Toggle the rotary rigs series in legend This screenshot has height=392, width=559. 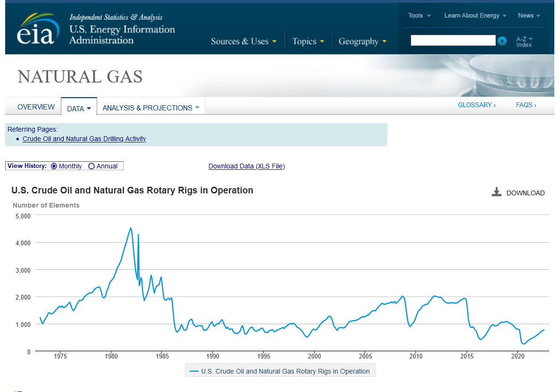pyautogui.click(x=280, y=371)
